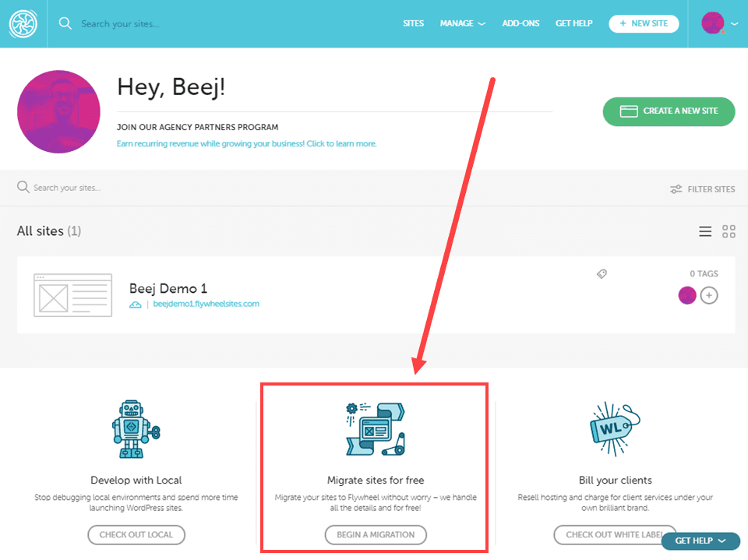Switch to grid view of sites

pos(729,231)
